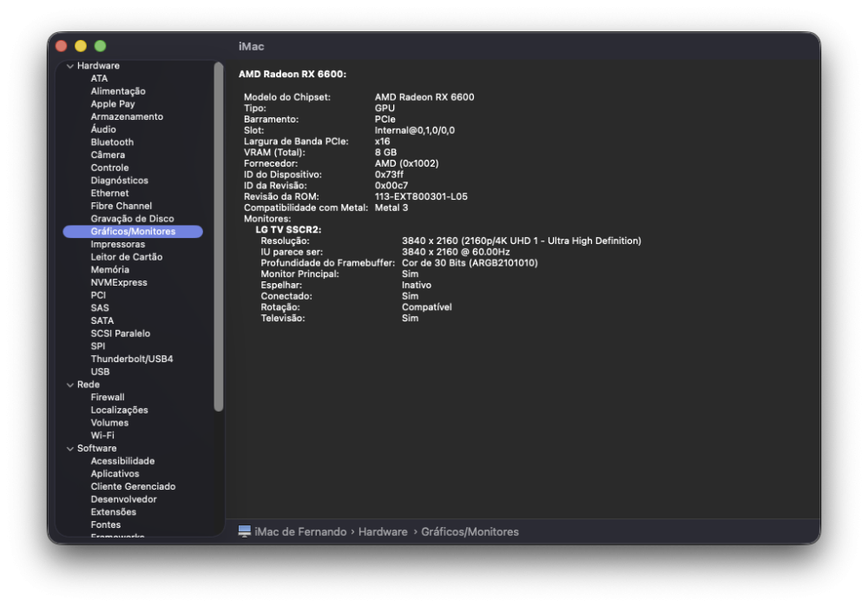Select USB in the hardware list
The height and width of the screenshot is (607, 868).
coord(100,372)
